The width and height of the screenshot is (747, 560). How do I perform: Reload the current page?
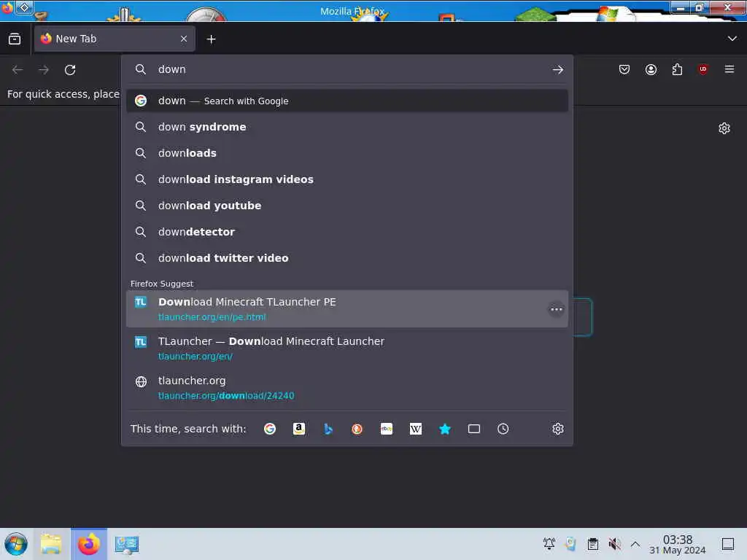tap(70, 69)
